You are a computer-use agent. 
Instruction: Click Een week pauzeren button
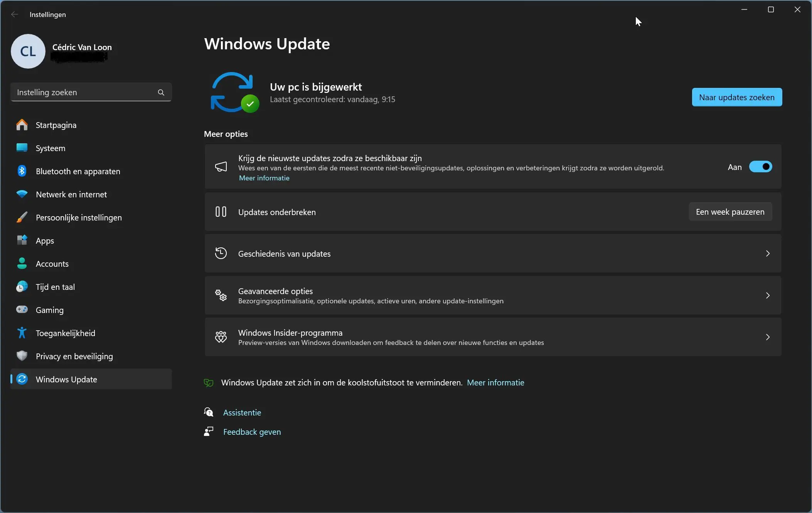[730, 212]
